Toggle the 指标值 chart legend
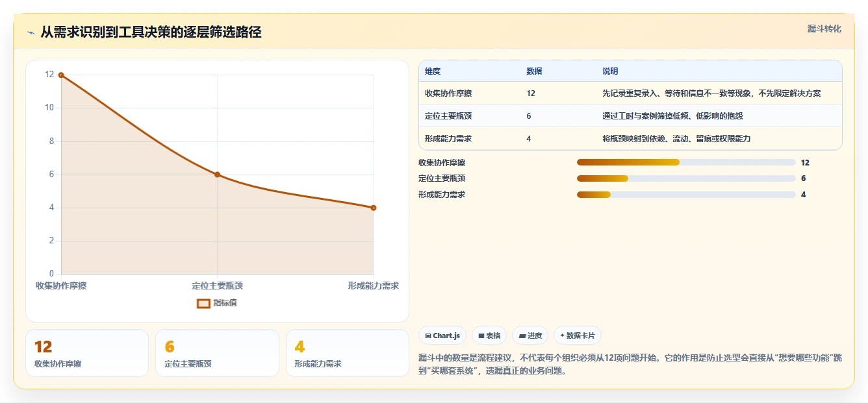Image resolution: width=868 pixels, height=403 pixels. [217, 303]
